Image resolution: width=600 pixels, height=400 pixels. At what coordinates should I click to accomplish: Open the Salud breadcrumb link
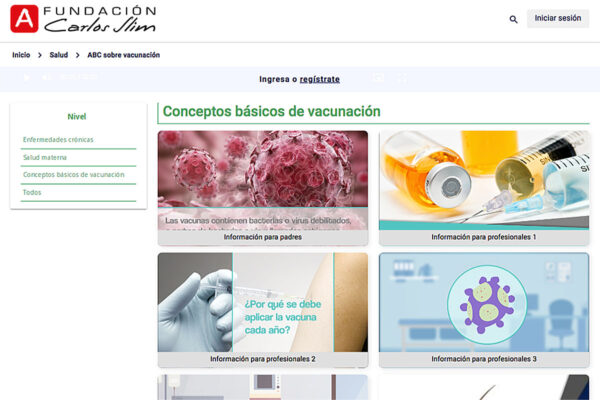(59, 55)
